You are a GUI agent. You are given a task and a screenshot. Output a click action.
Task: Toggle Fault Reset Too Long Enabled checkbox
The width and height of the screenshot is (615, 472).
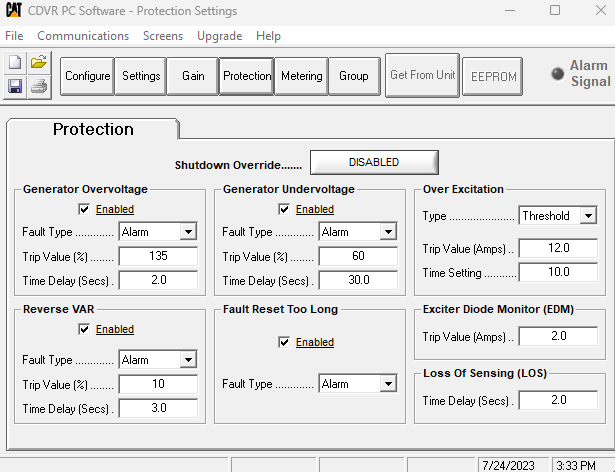coord(284,342)
